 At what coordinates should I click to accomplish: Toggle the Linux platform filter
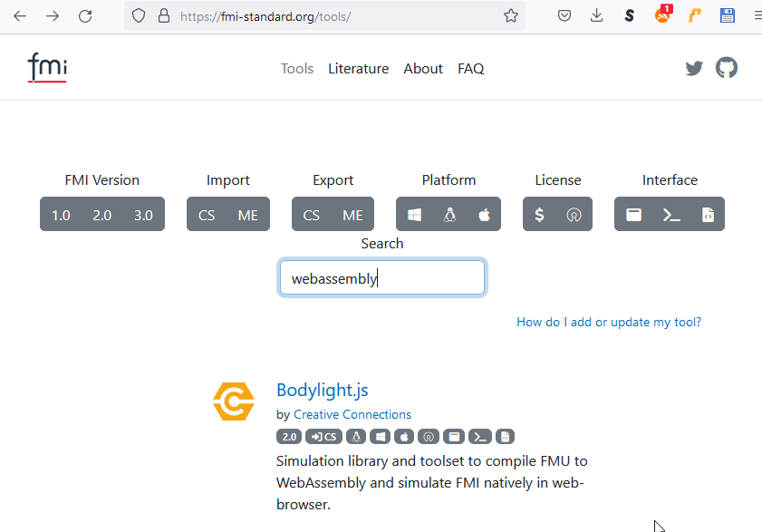[x=449, y=215]
